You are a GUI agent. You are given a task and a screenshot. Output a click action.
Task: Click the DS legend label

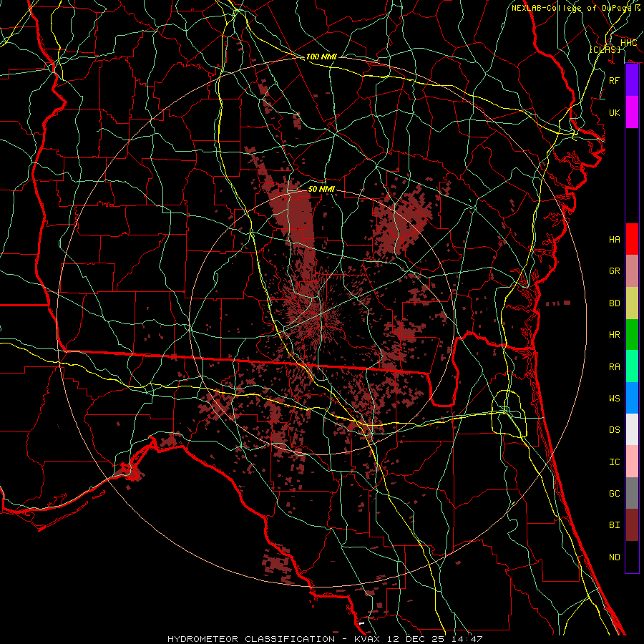614,430
